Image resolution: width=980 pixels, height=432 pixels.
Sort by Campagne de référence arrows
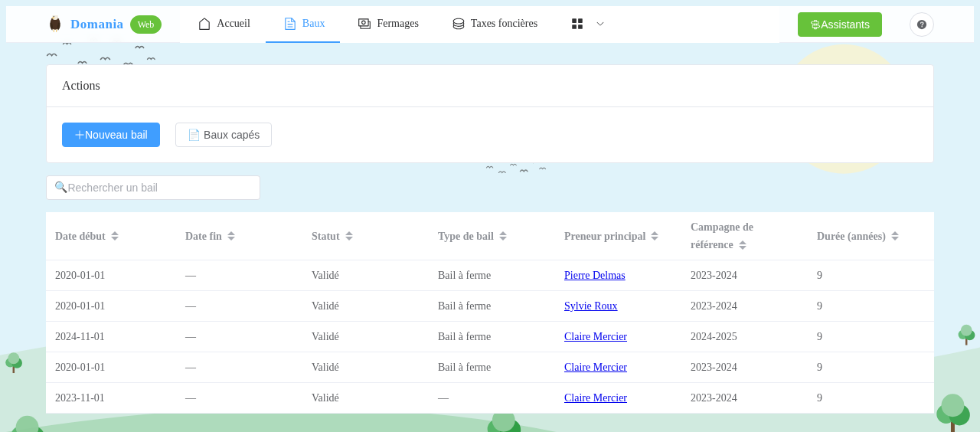tap(743, 245)
